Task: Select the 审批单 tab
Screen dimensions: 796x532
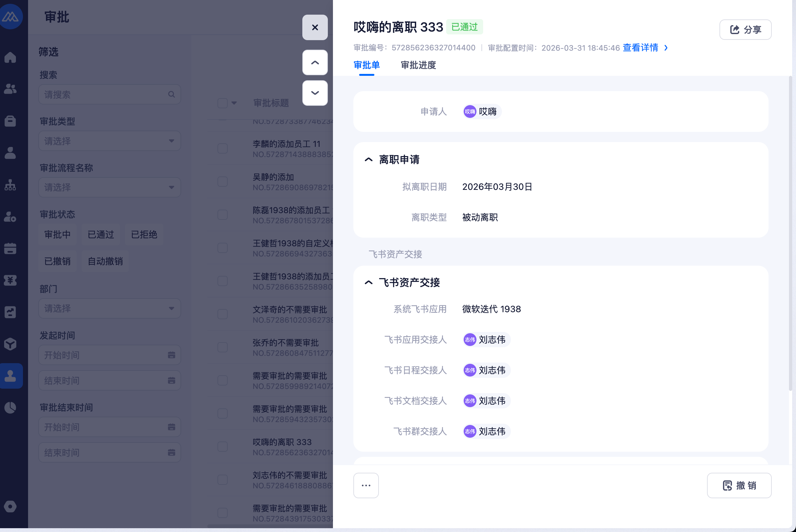Action: [366, 65]
